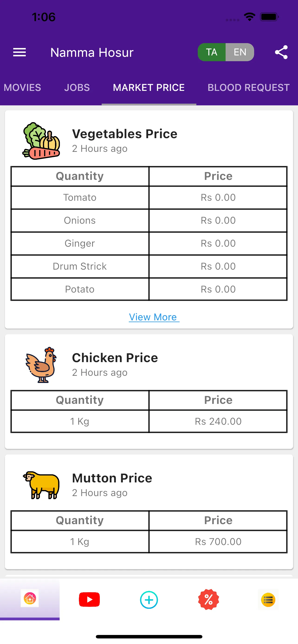The width and height of the screenshot is (298, 644).
Task: Tap the vegetables basket icon
Action: pos(41,141)
